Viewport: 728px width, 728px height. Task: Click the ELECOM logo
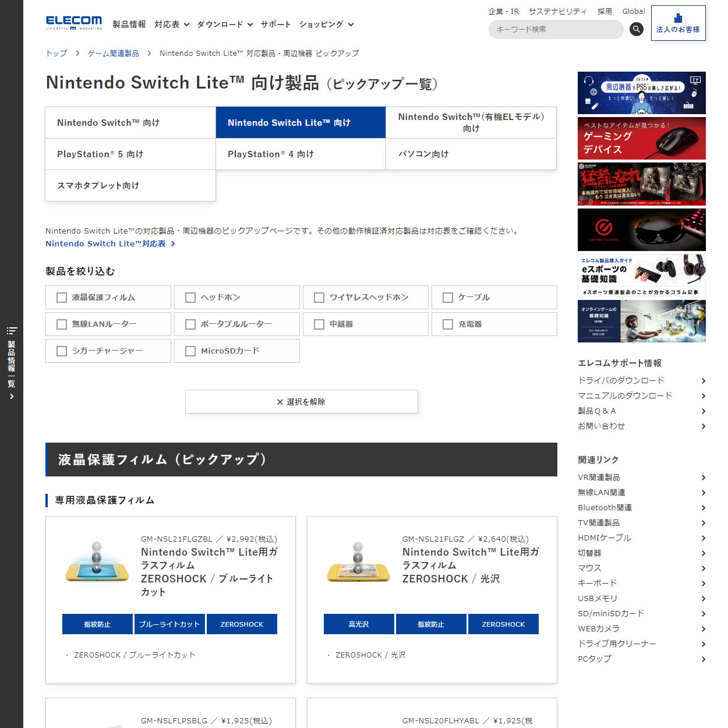coord(73,22)
